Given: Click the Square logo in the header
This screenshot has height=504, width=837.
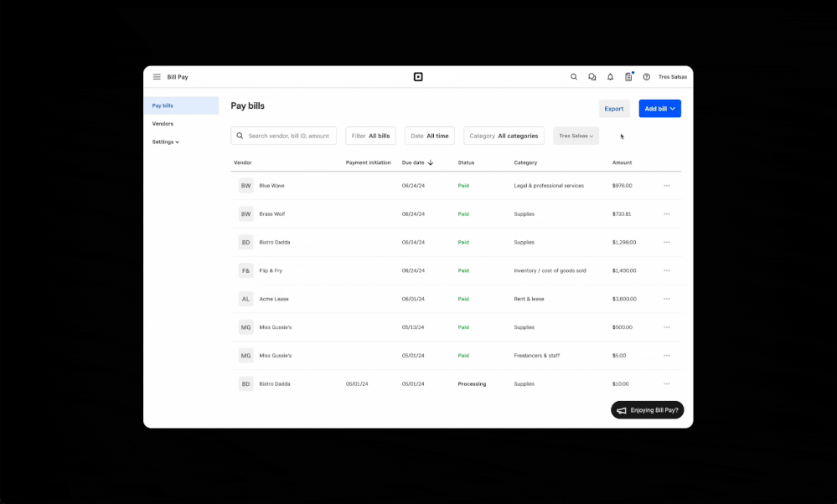Looking at the screenshot, I should (418, 76).
